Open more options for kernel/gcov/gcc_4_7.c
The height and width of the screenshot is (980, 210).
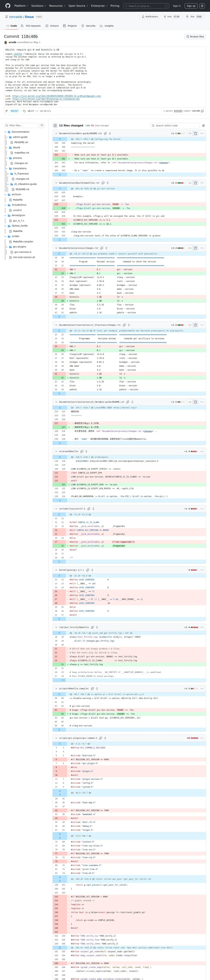pos(202,570)
